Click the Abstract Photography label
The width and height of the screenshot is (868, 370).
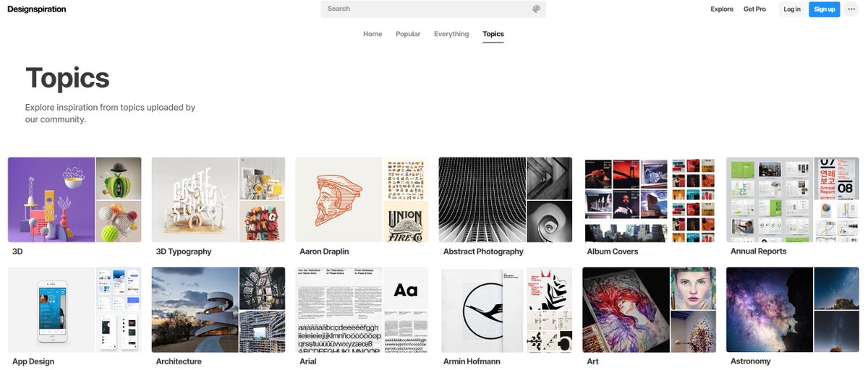pos(483,251)
